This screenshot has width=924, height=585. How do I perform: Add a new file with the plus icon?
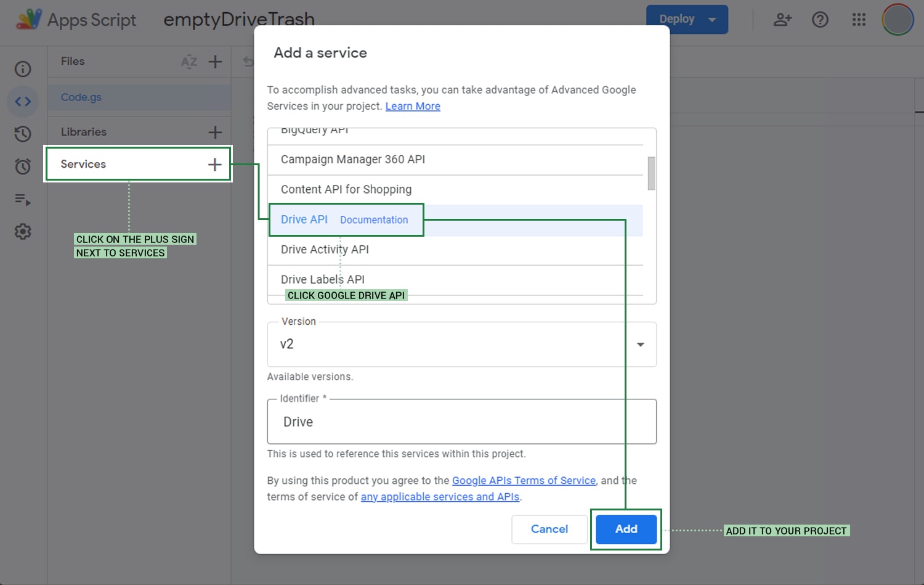coord(215,62)
